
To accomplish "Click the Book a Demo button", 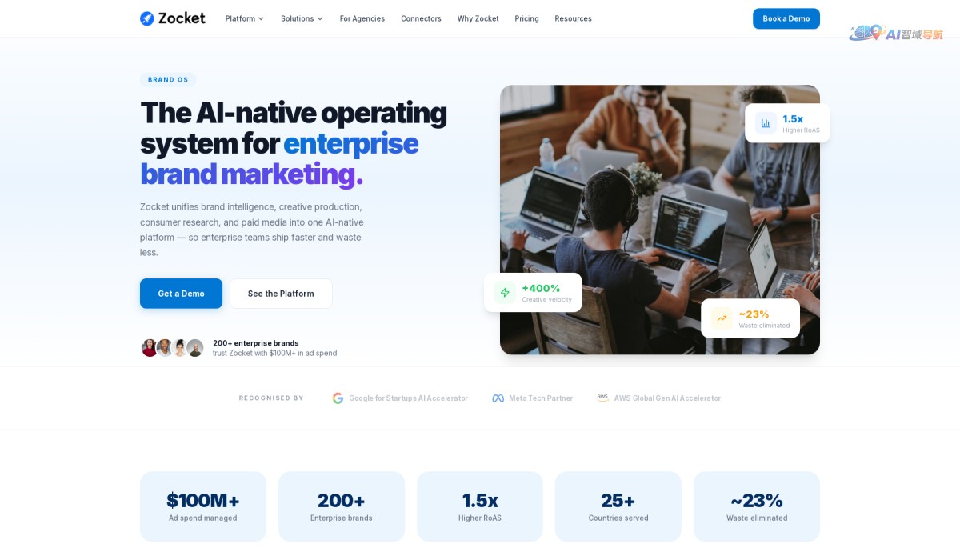I will [x=786, y=18].
